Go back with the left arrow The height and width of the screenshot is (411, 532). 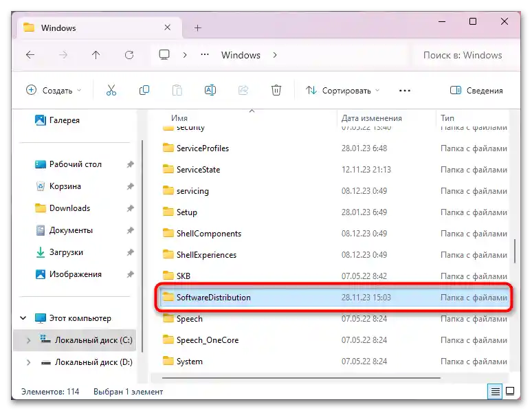pyautogui.click(x=30, y=55)
